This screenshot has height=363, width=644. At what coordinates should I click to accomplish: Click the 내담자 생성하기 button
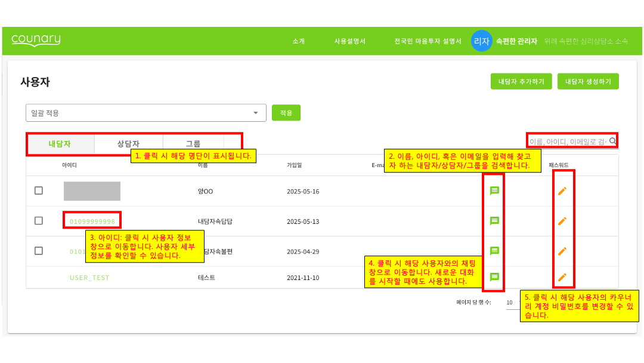coord(588,81)
